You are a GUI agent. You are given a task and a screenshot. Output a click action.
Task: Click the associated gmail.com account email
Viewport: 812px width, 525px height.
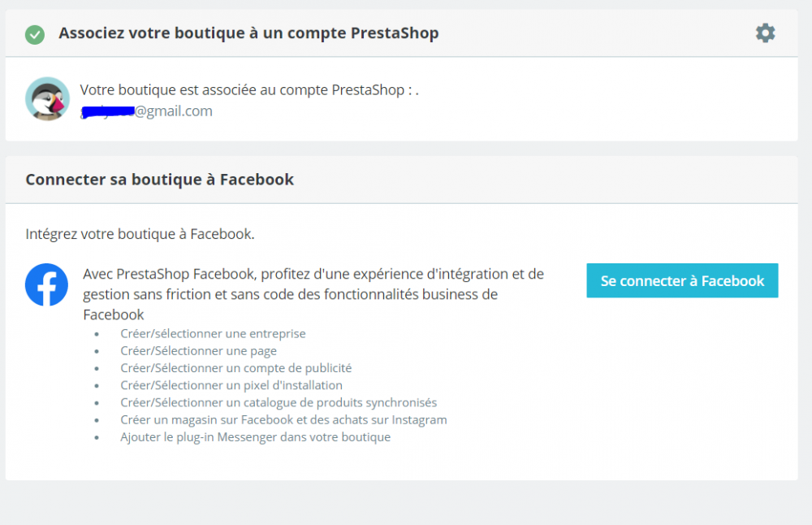pyautogui.click(x=147, y=111)
